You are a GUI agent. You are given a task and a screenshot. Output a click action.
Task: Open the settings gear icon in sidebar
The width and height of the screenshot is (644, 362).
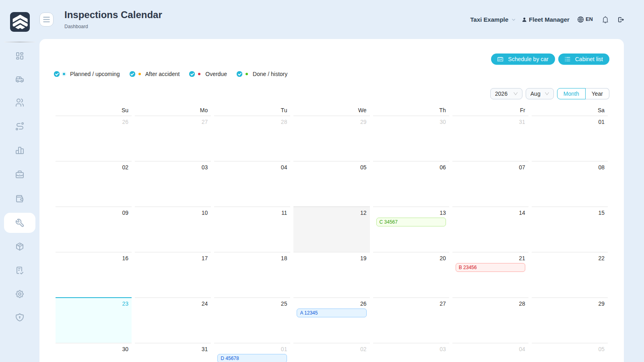[x=20, y=294]
